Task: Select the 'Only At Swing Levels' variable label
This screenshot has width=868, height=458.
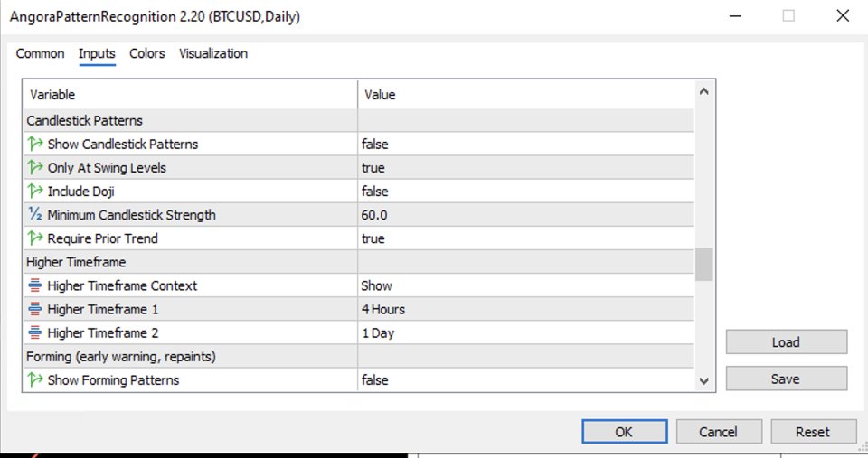Action: point(107,168)
